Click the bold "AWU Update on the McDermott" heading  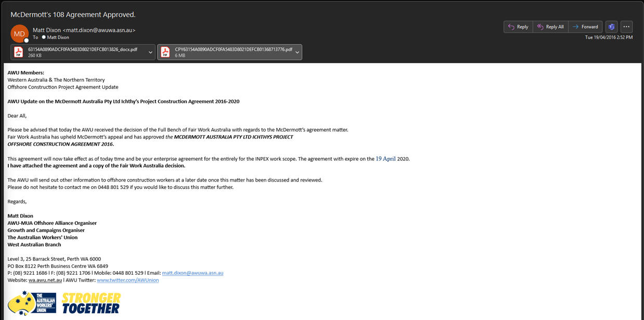click(x=124, y=101)
